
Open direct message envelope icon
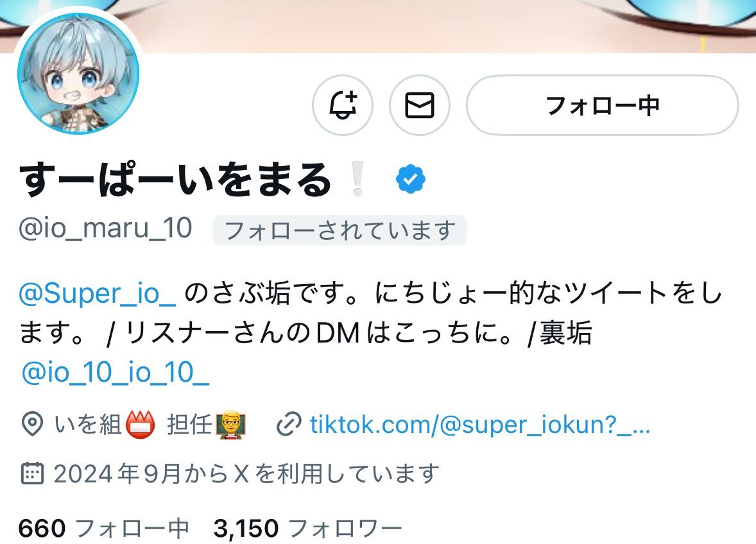tap(420, 105)
